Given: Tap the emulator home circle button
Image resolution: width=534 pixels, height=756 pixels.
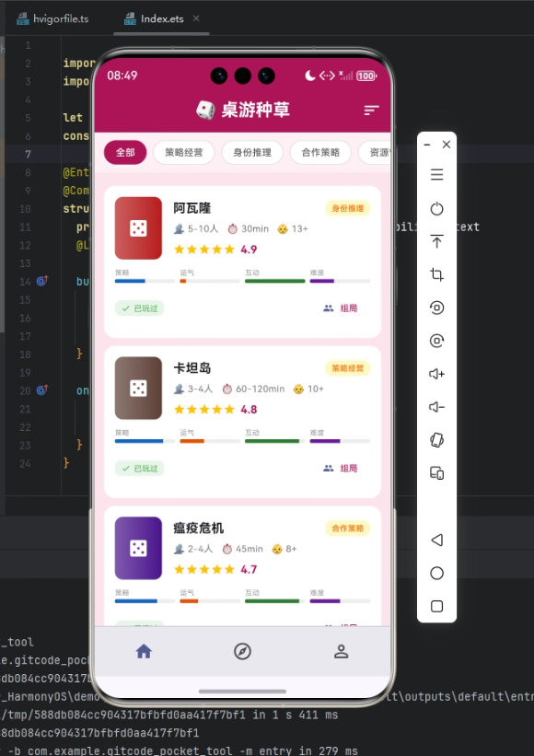Looking at the screenshot, I should pos(436,573).
